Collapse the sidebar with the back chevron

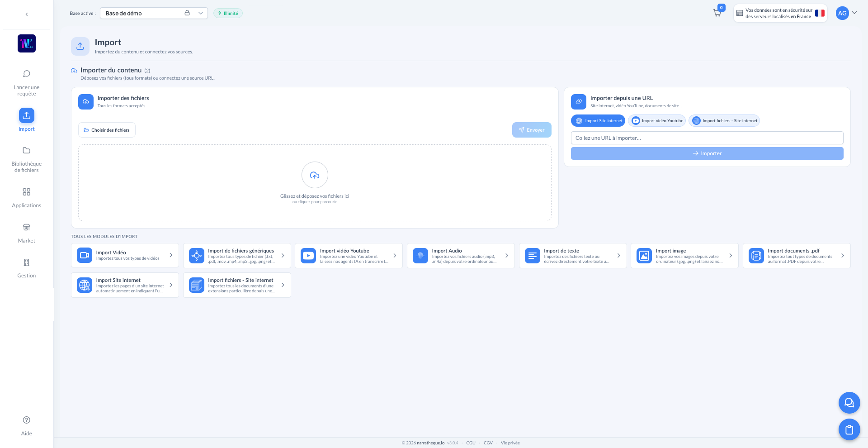27,14
